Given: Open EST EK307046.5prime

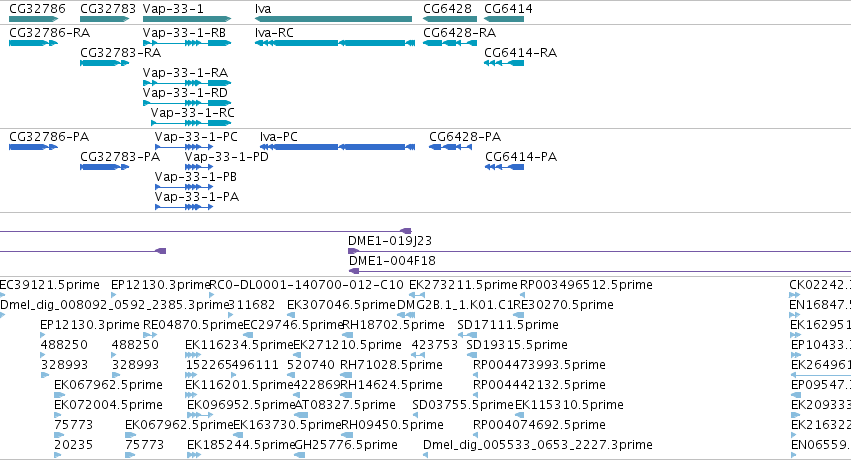Looking at the screenshot, I should (x=290, y=315).
